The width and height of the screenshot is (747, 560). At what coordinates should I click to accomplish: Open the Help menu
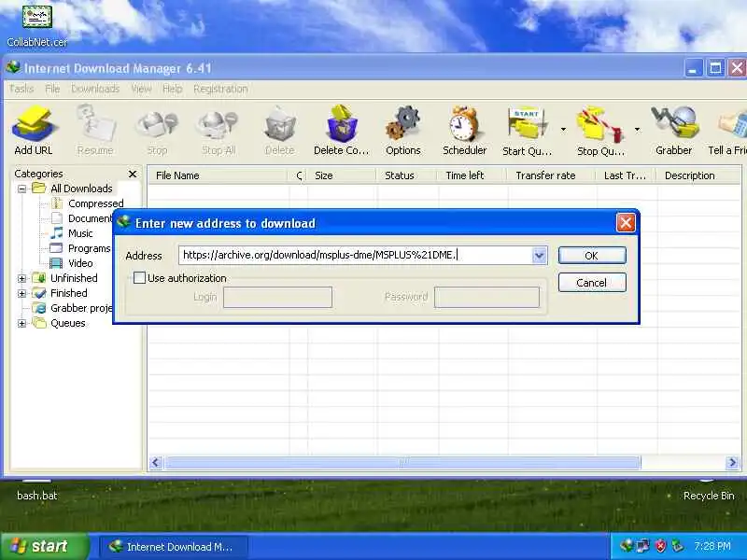pos(173,89)
